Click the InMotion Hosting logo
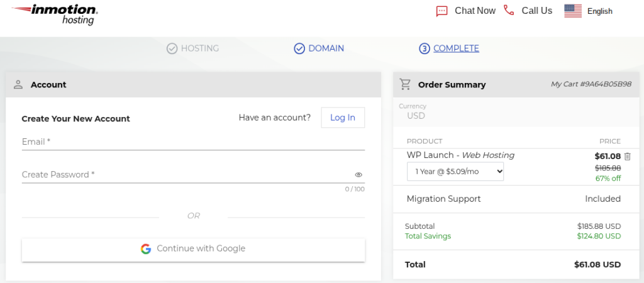The image size is (644, 283). tap(55, 14)
